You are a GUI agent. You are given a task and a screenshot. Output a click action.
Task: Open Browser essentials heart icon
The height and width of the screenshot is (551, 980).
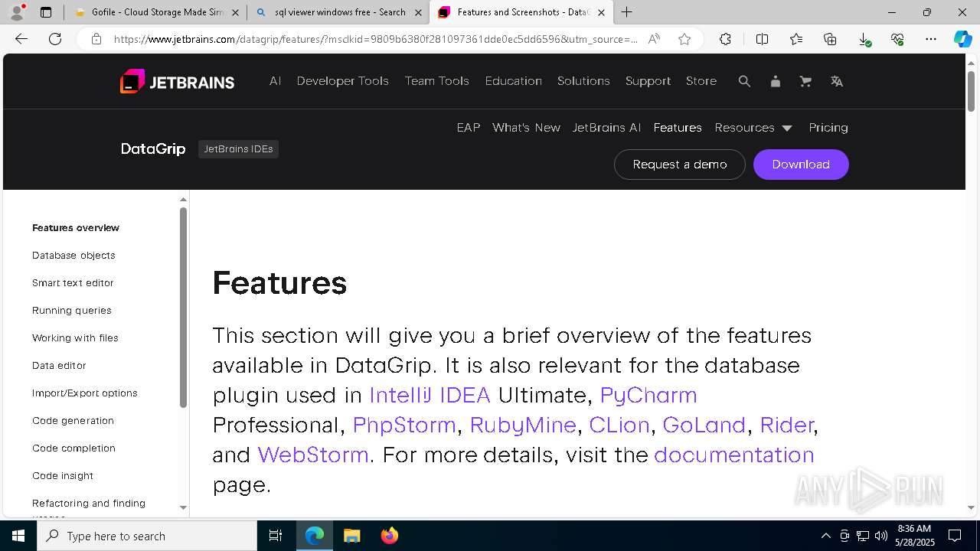897,39
